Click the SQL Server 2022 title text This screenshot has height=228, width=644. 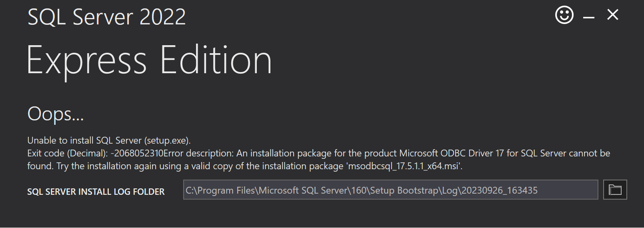pos(106,17)
